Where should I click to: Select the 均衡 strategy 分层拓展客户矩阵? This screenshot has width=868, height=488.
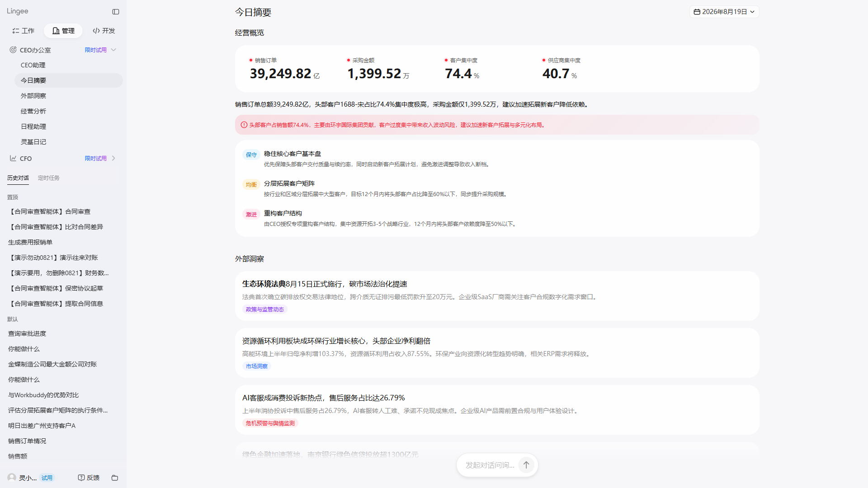pyautogui.click(x=497, y=188)
